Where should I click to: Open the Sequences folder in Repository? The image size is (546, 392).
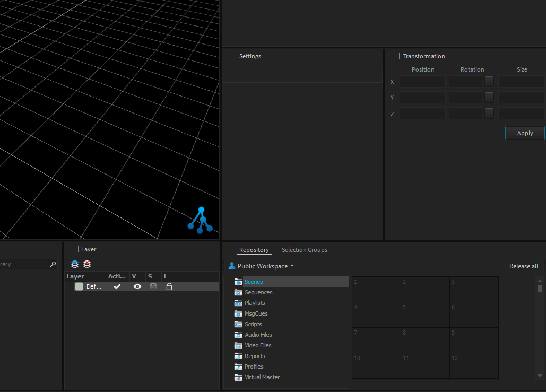[x=258, y=292]
